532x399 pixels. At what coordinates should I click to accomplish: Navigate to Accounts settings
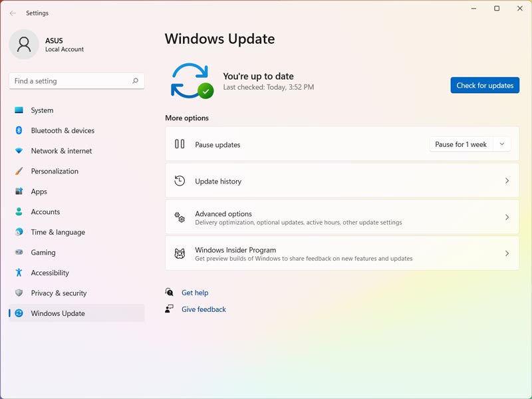(x=76, y=211)
